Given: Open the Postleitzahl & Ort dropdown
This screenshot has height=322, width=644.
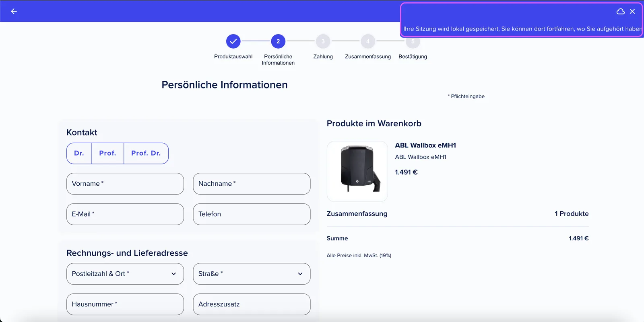Looking at the screenshot, I should point(125,274).
